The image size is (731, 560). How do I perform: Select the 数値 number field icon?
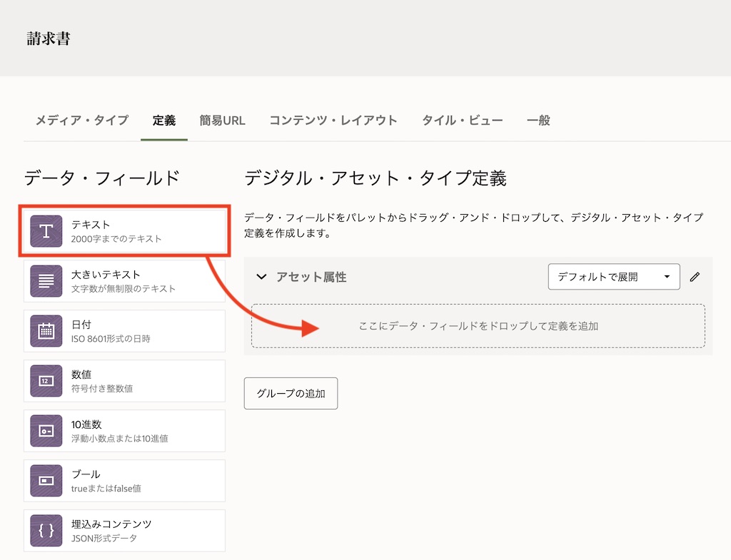(46, 381)
